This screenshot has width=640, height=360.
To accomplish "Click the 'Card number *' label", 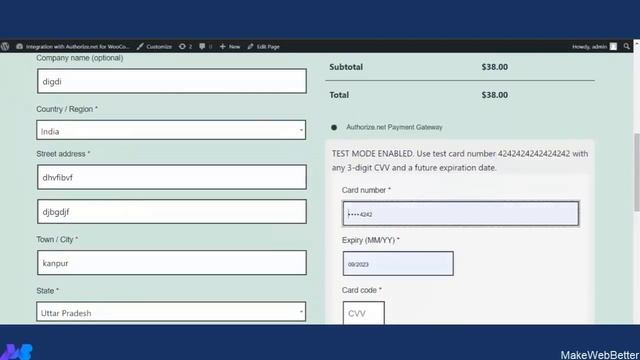I will 366,190.
